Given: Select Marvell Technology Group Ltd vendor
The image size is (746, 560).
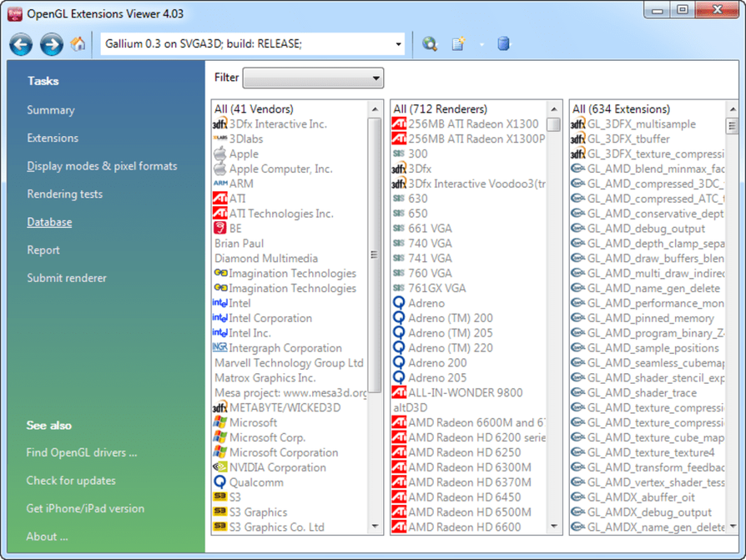Looking at the screenshot, I should (289, 363).
